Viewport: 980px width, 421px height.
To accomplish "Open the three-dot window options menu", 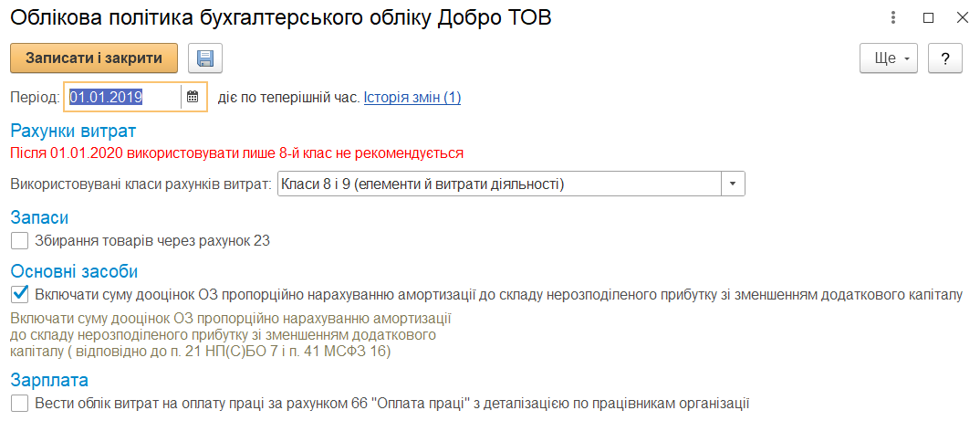I will click(894, 18).
